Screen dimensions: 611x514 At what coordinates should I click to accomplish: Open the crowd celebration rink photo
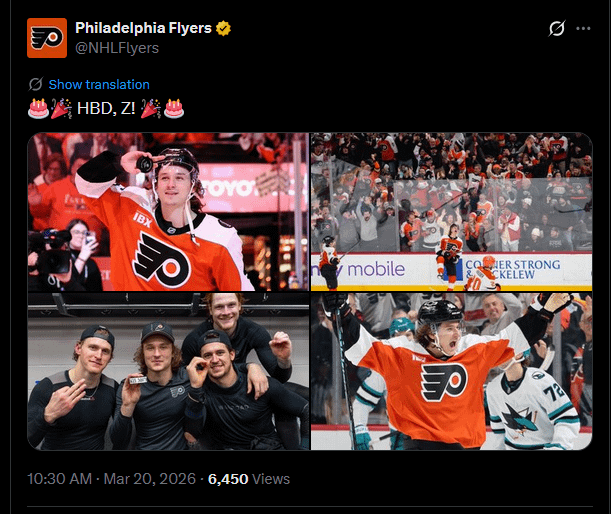451,212
